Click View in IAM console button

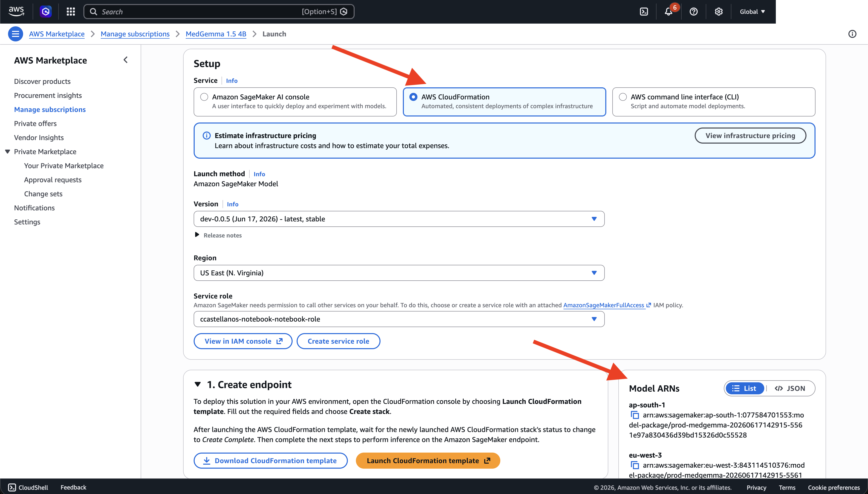243,341
